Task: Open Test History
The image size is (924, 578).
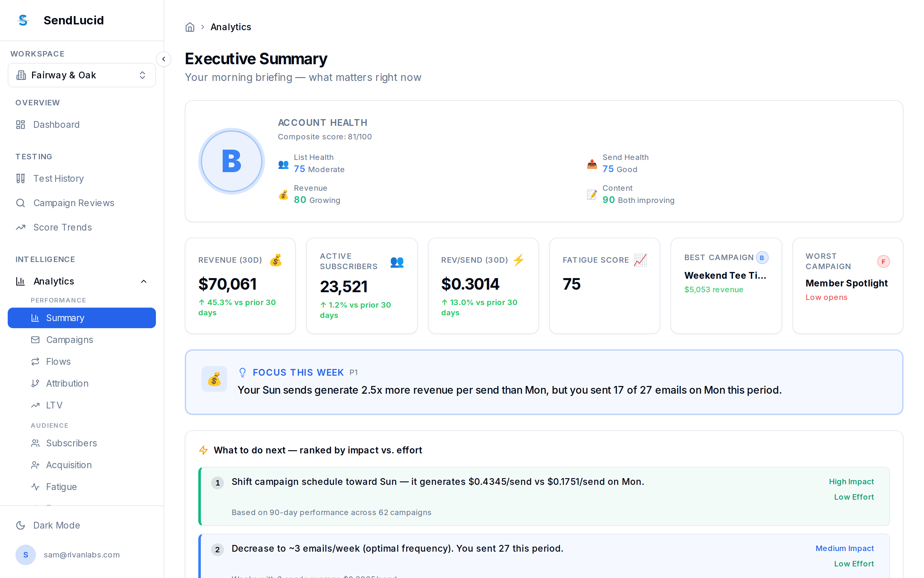Action: point(82,179)
